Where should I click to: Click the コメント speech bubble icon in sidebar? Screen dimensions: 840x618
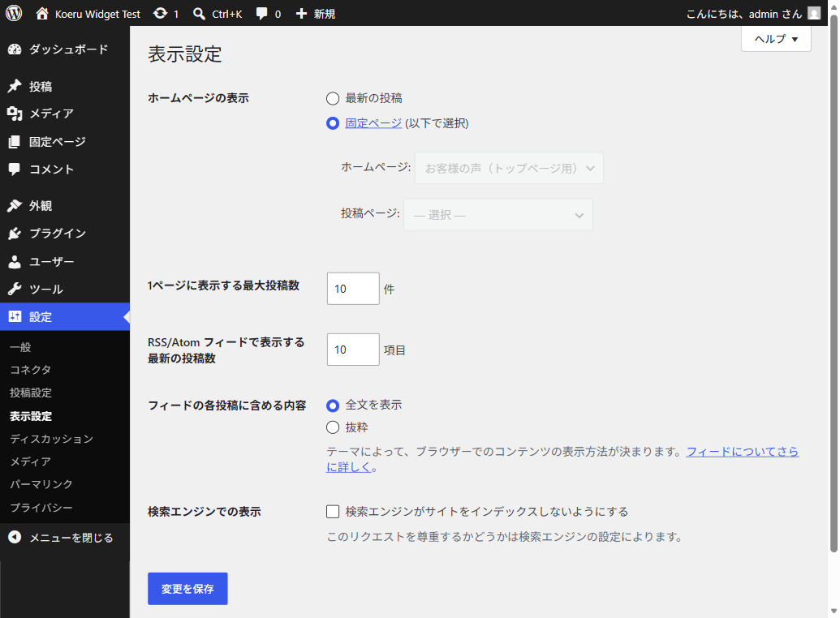click(x=15, y=170)
